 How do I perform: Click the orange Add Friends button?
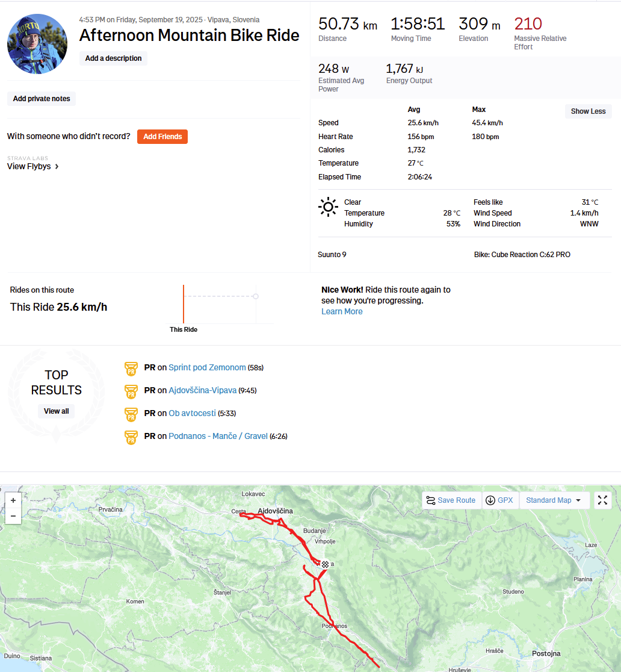click(162, 136)
